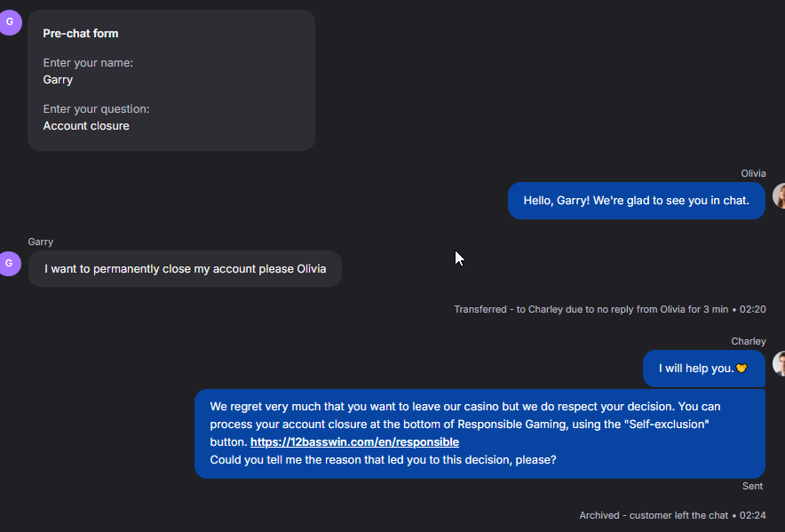This screenshot has height=532, width=785.
Task: Open Charley's agent profile photo
Action: 779,363
